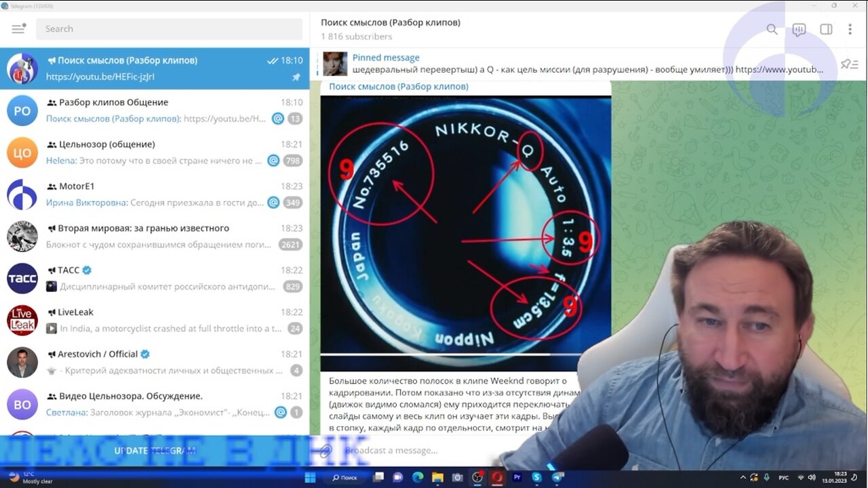This screenshot has width=868, height=488.
Task: Click the Search chats field
Action: point(170,29)
